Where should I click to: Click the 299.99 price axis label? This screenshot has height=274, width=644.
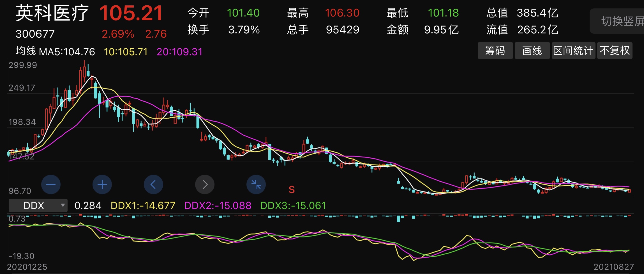(23, 65)
